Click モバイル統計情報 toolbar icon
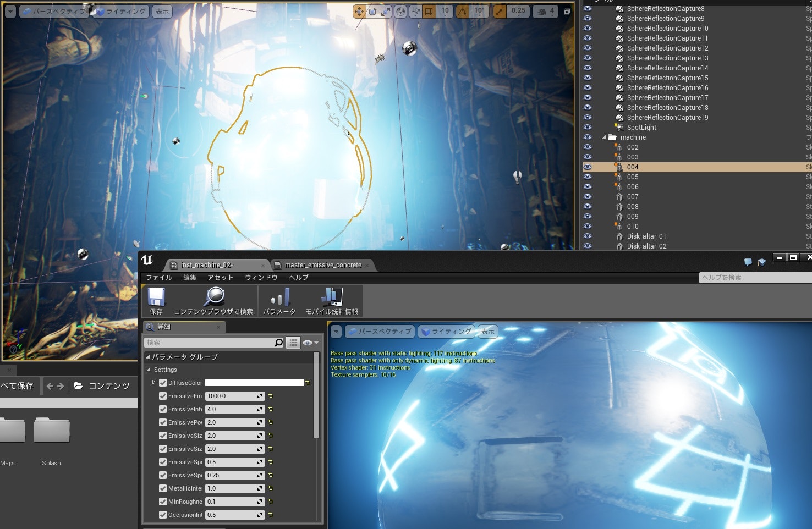This screenshot has height=529, width=812. [x=332, y=301]
